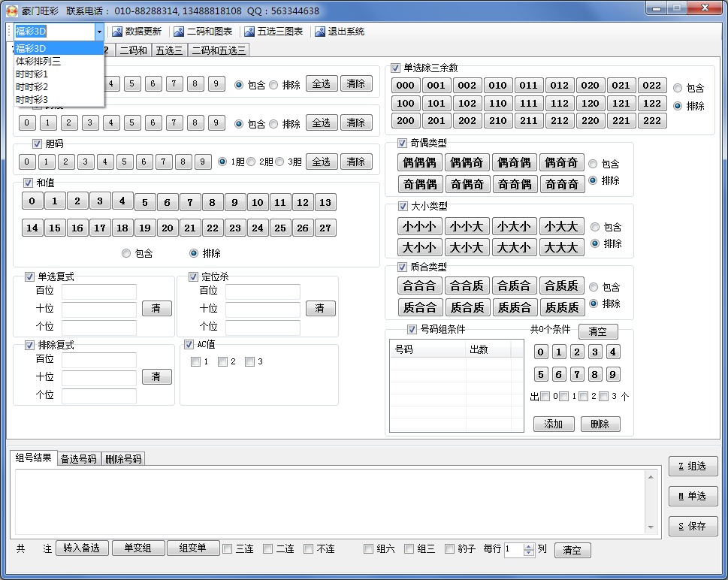Open the 二码和图表 chart icon
Image resolution: width=728 pixels, height=580 pixels.
[x=178, y=32]
